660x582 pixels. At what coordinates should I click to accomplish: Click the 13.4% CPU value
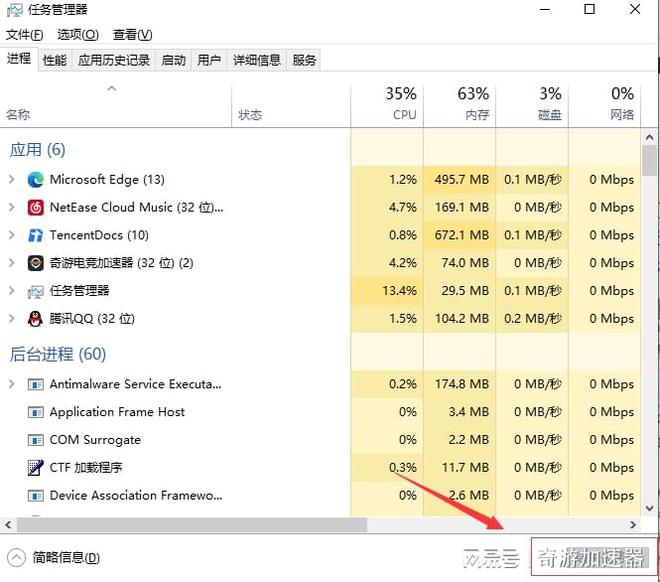click(399, 291)
